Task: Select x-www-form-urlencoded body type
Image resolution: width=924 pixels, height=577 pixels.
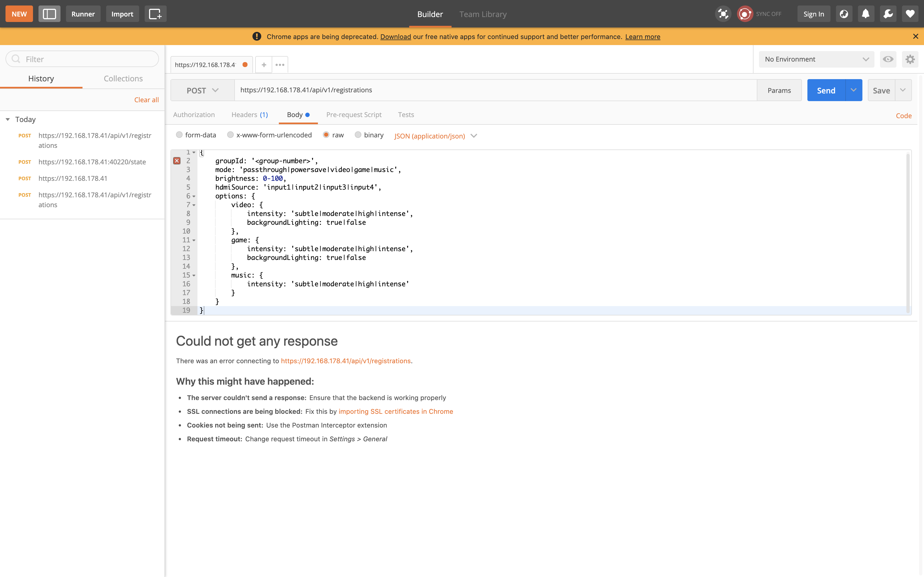Action: [230, 135]
